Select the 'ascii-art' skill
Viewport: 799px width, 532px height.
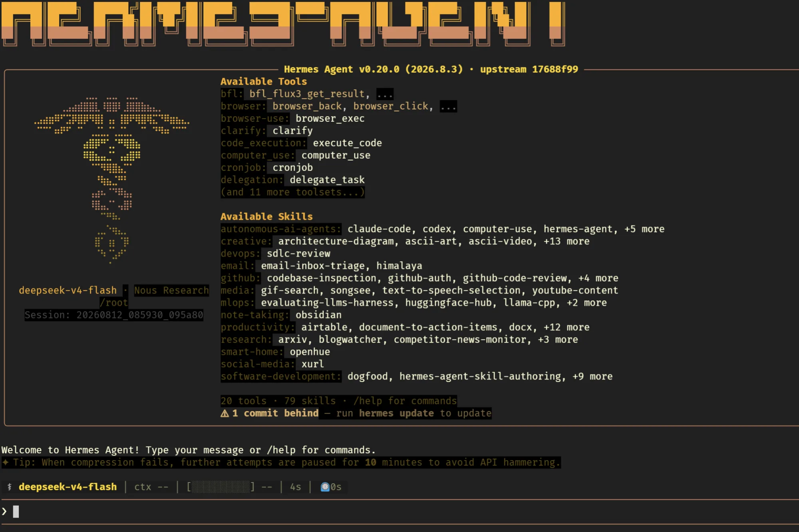[431, 241]
